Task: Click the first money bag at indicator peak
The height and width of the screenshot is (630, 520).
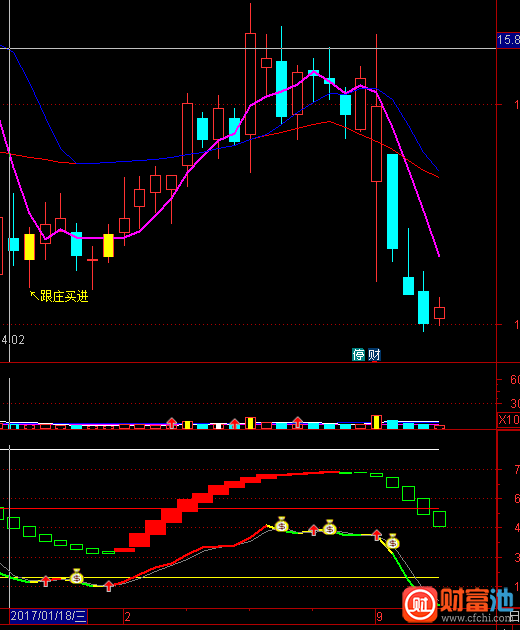Action: [x=281, y=524]
